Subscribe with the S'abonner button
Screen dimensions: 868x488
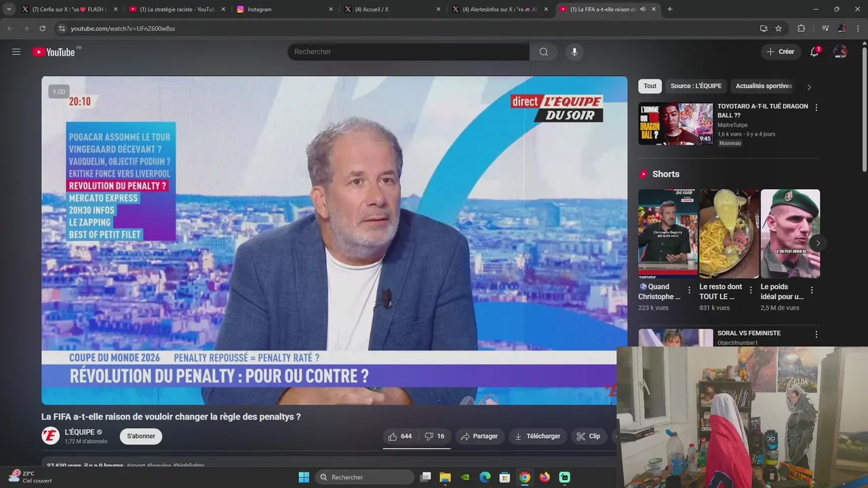tap(141, 436)
